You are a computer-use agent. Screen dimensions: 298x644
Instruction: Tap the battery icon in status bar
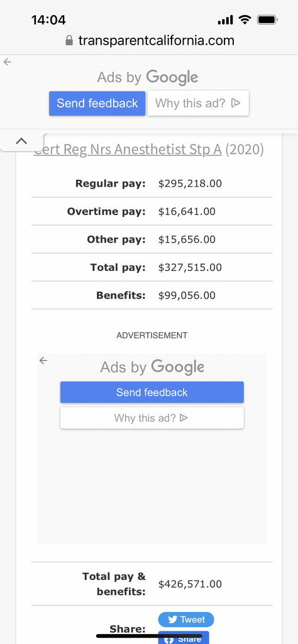tap(268, 19)
